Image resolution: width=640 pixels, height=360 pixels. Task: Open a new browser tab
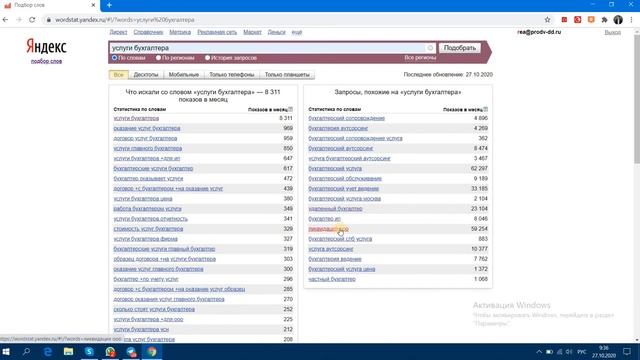(109, 5)
